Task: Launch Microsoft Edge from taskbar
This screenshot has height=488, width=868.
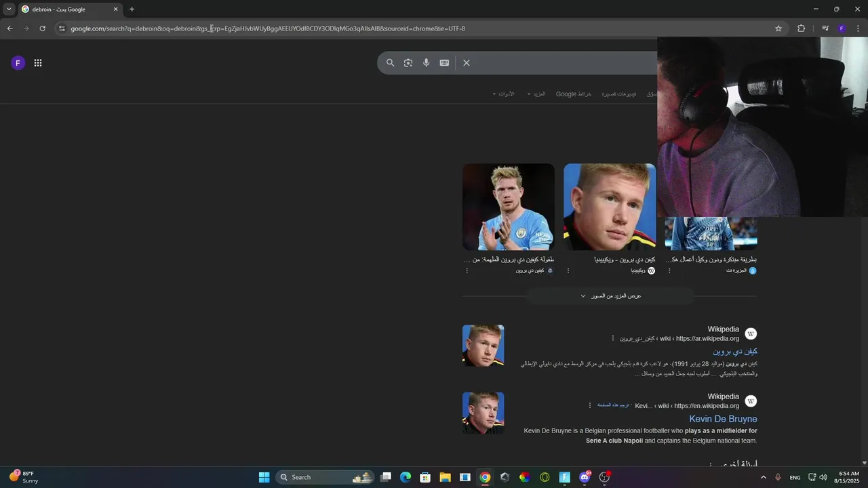Action: [406, 477]
